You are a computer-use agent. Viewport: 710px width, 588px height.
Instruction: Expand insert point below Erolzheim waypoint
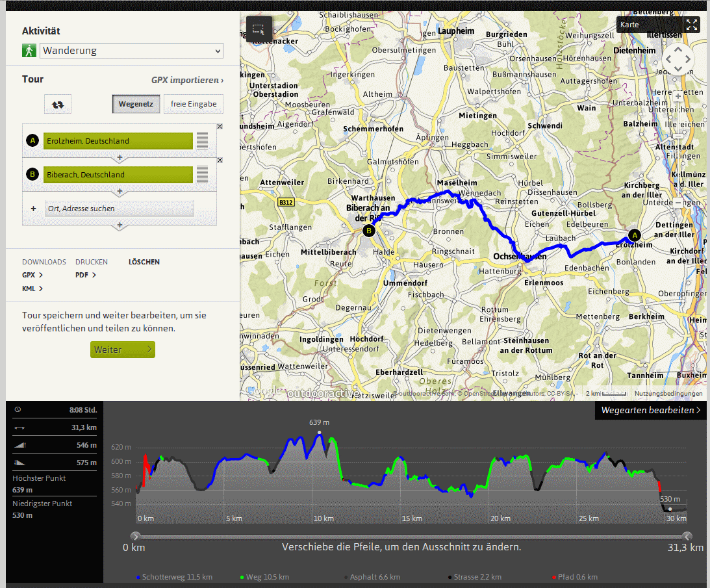point(119,158)
